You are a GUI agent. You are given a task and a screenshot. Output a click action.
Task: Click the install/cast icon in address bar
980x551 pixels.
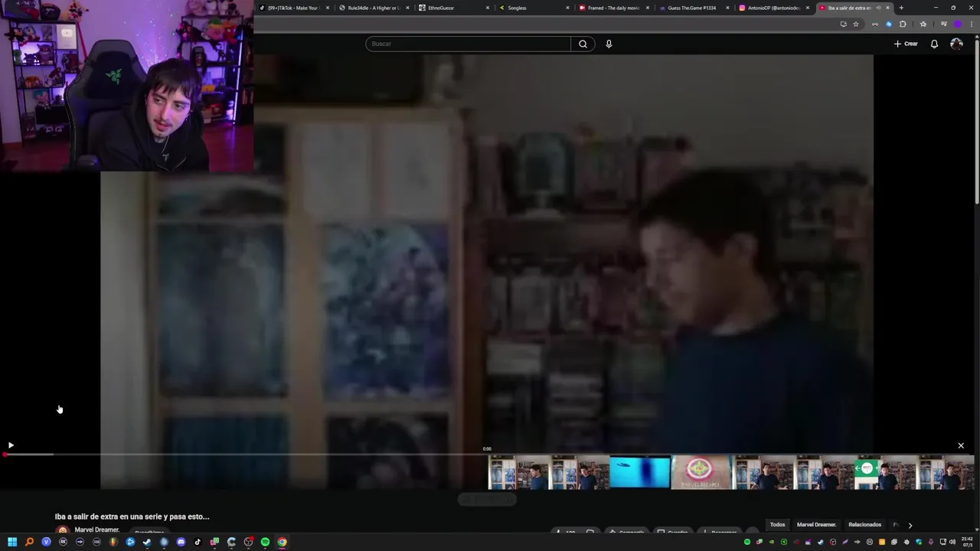(x=844, y=24)
